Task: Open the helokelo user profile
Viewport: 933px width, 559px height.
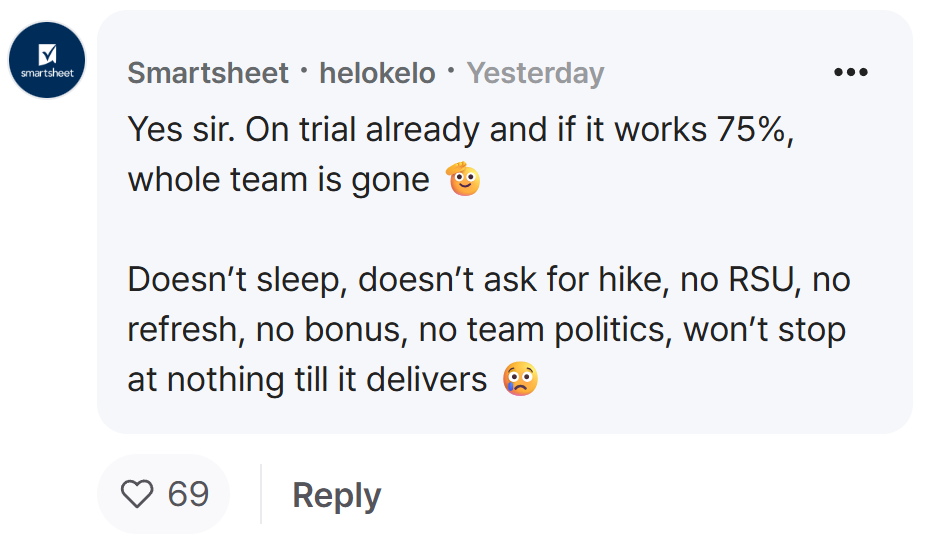Action: pos(377,73)
